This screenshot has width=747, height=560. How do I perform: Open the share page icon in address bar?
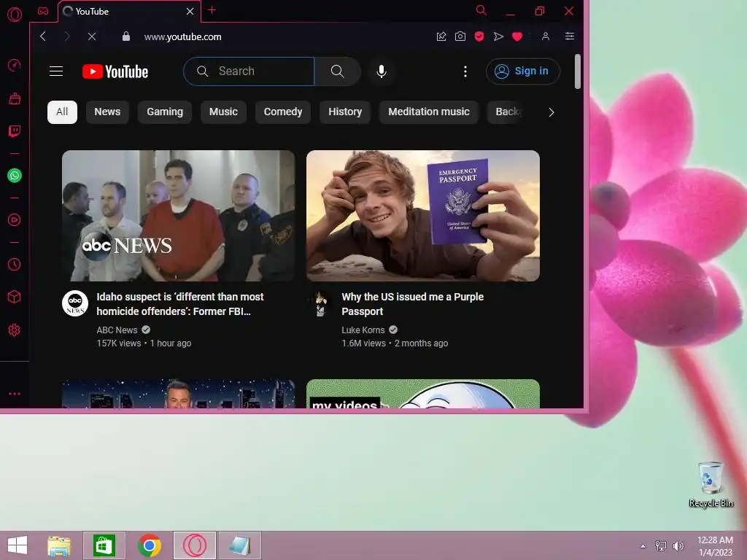441,36
